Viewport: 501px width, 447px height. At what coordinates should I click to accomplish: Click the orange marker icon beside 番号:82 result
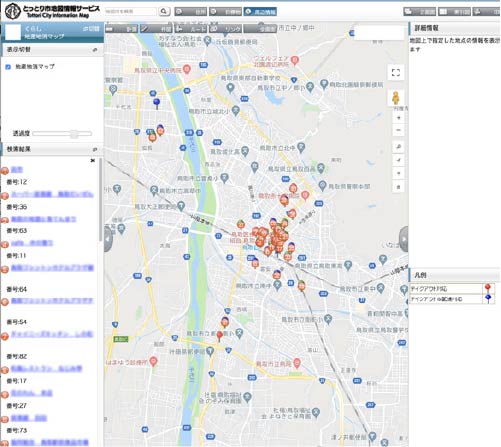pos(4,336)
